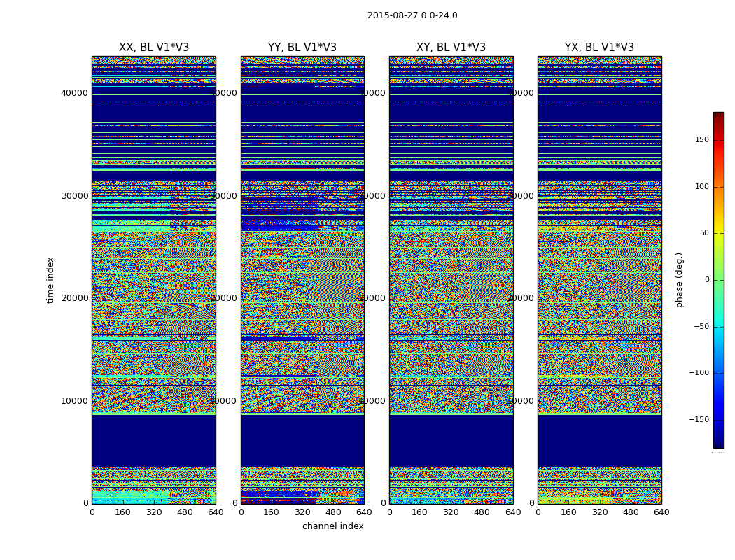Click the 10000 y-tick of XX plot
The image size is (735, 560).
coord(74,400)
